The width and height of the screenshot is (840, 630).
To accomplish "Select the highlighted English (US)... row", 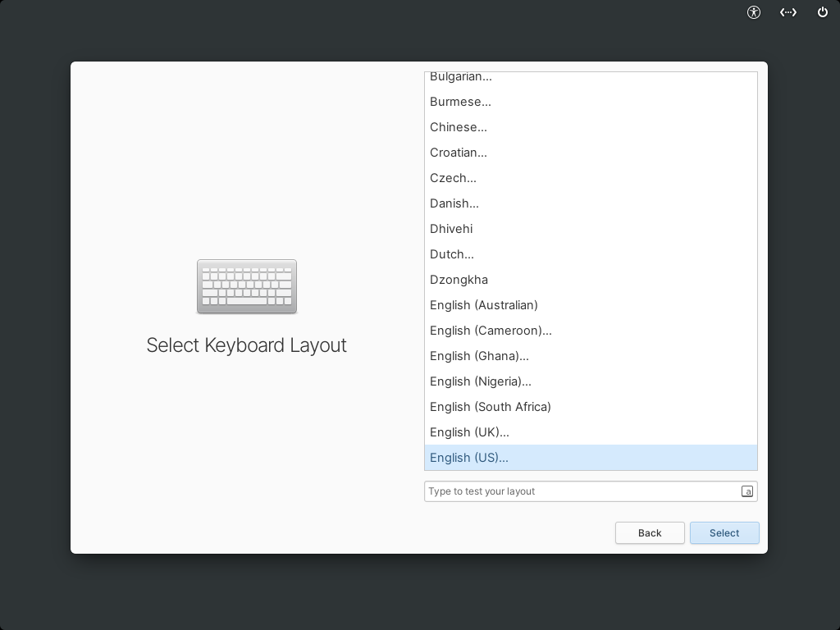I will (591, 458).
